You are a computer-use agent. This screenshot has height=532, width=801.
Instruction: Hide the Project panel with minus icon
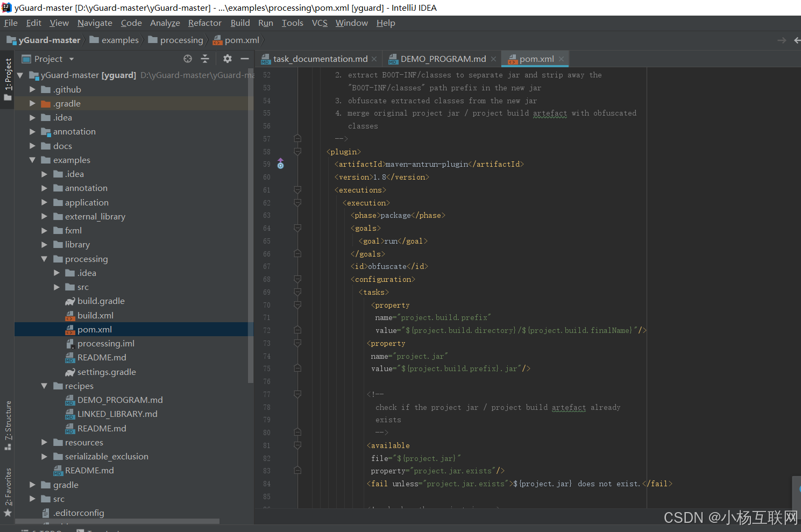point(245,59)
